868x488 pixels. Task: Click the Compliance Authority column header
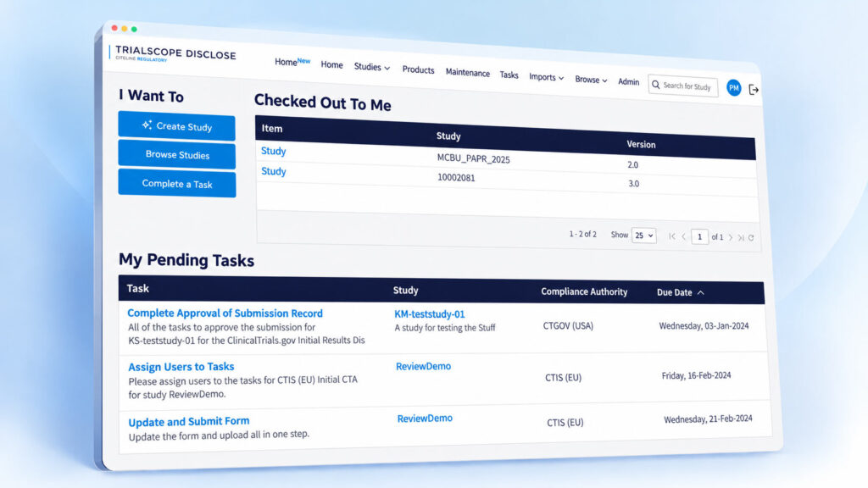pyautogui.click(x=584, y=291)
